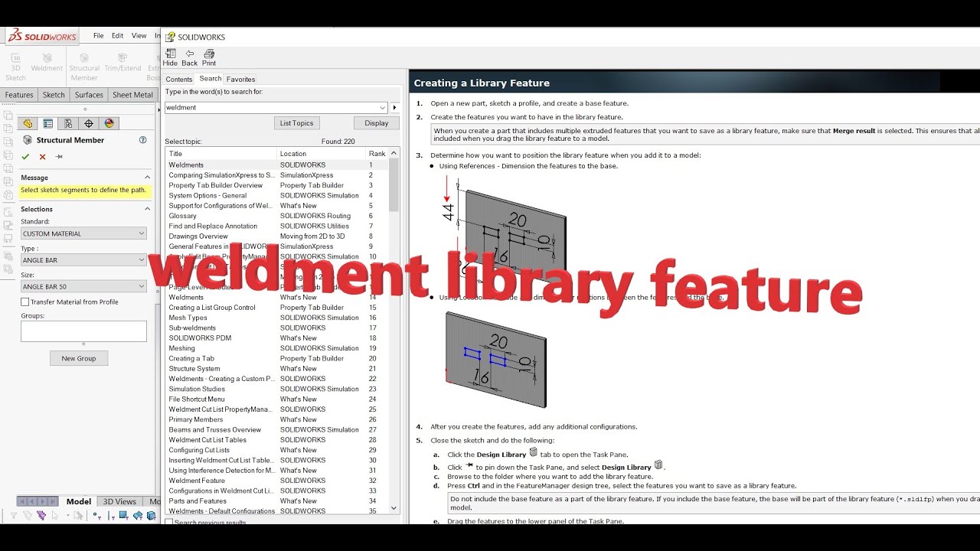Image resolution: width=980 pixels, height=551 pixels.
Task: Click the filter funnel icon in the selection filter bar
Action: [x=13, y=515]
